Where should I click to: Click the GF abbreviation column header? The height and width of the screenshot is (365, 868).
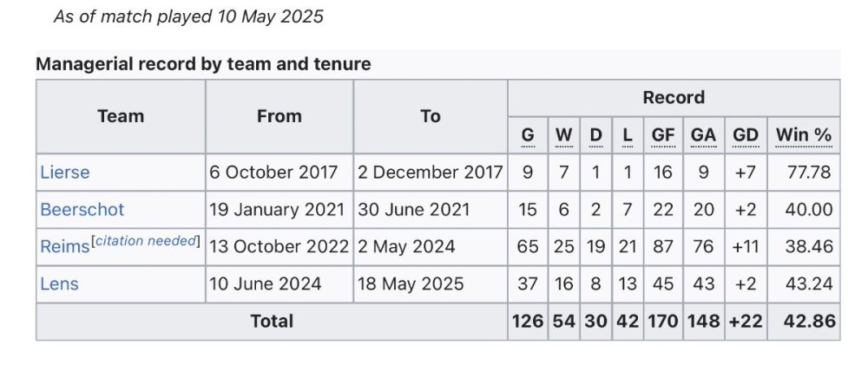[x=663, y=135]
